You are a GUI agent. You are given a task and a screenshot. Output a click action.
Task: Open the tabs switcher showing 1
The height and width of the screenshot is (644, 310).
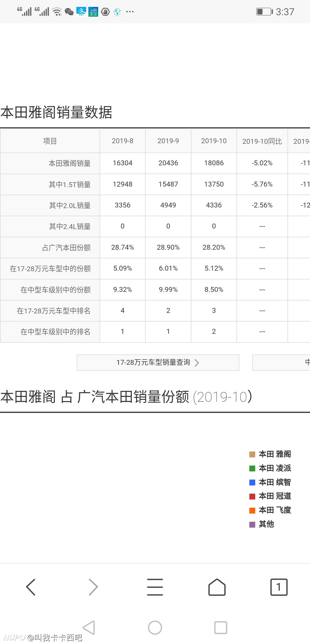pyautogui.click(x=279, y=587)
